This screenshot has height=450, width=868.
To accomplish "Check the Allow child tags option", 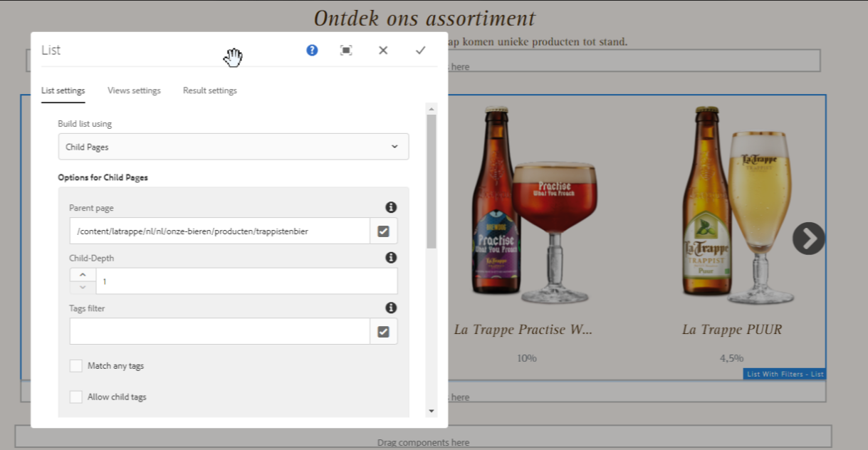I will coord(75,397).
